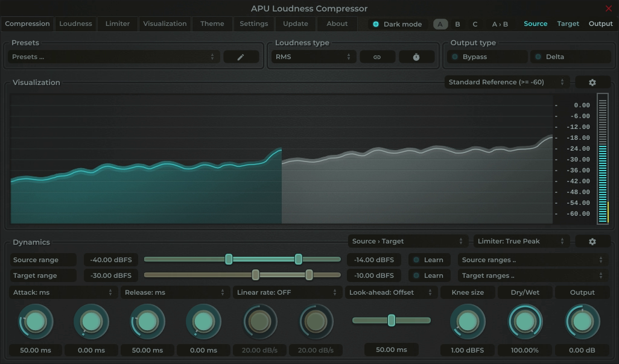This screenshot has height=364, width=619.
Task: Select state slot A
Action: pos(440,24)
